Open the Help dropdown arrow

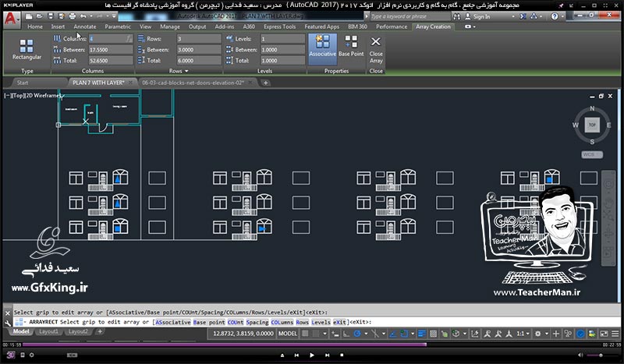point(562,16)
